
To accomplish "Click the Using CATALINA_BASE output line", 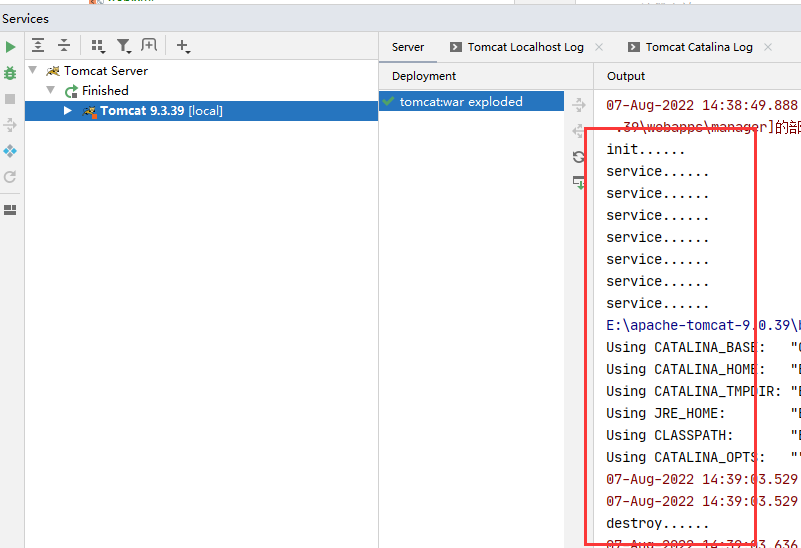I will [x=703, y=347].
